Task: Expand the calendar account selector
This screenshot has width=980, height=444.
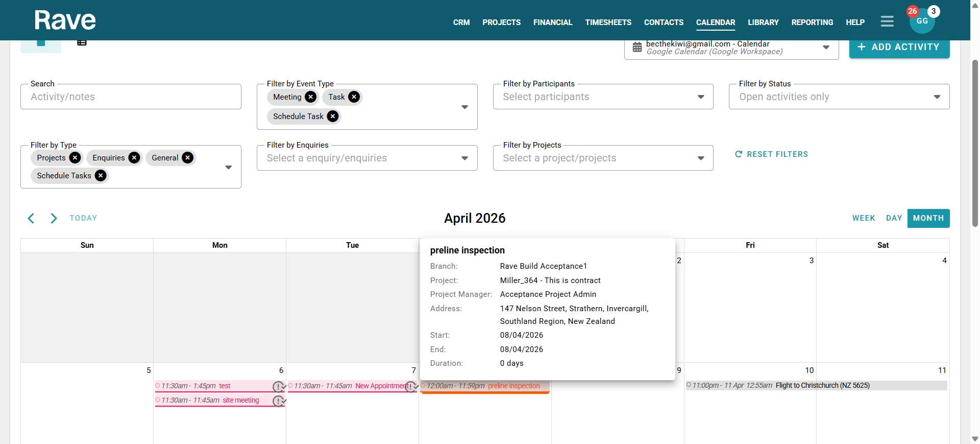Action: click(826, 48)
